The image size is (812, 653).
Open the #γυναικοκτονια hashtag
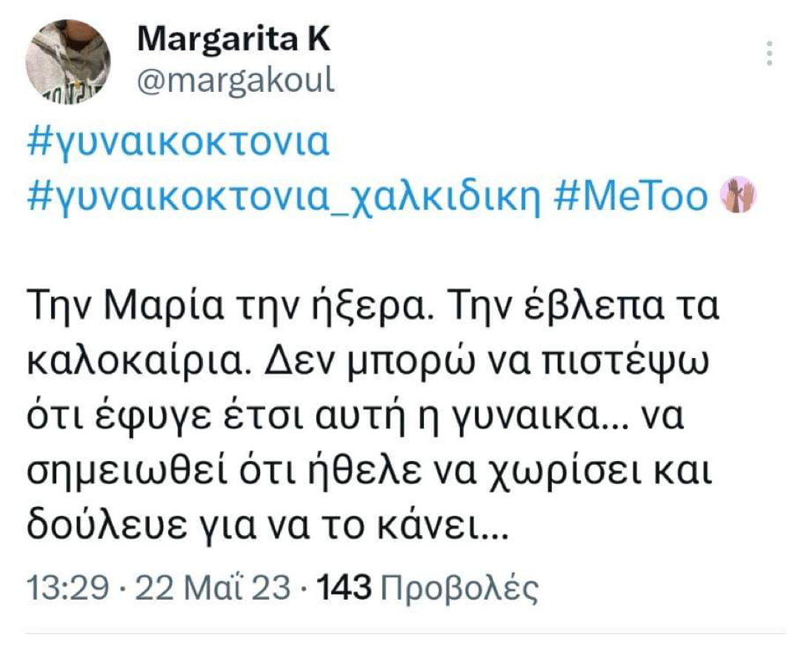point(178,143)
